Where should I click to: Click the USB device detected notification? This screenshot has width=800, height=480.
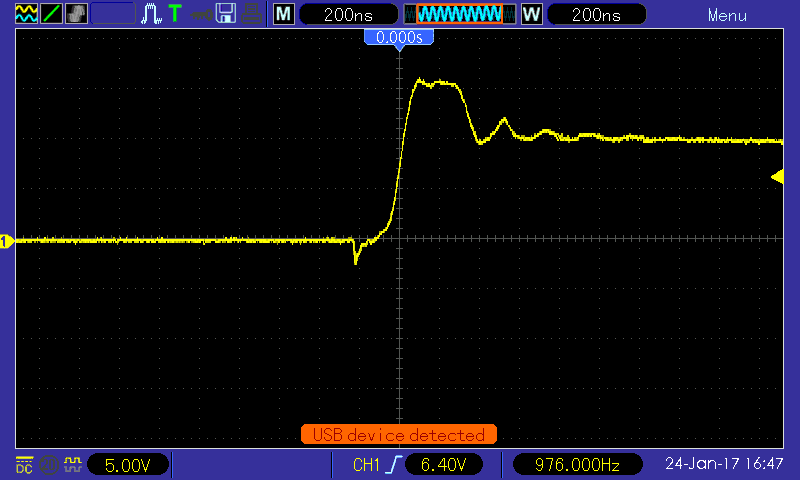(399, 435)
